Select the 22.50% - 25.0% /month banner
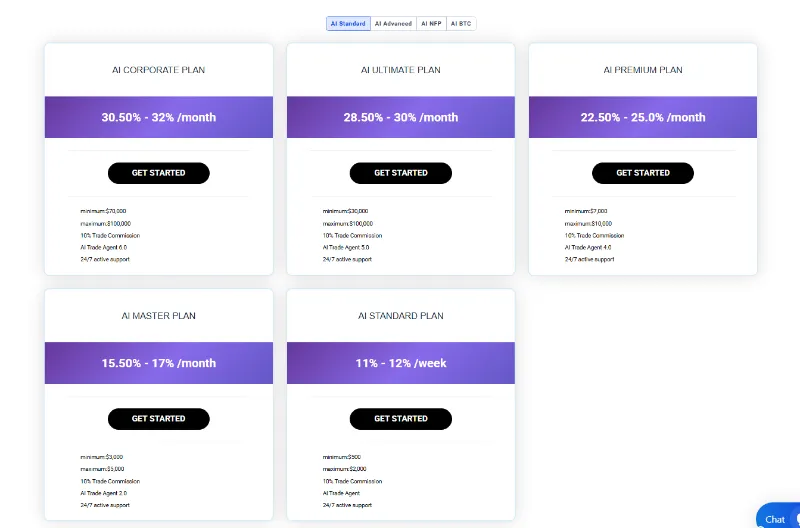800x528 pixels. tap(643, 117)
